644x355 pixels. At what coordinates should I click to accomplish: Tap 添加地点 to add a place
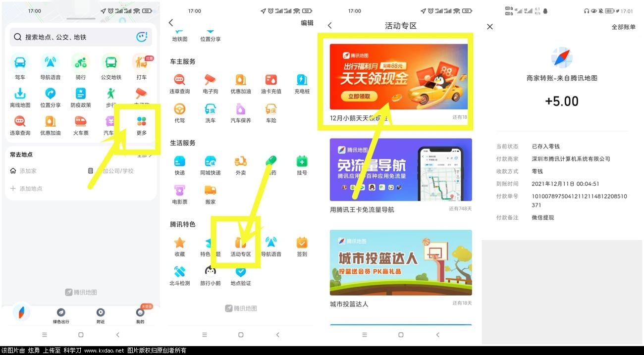[x=26, y=189]
